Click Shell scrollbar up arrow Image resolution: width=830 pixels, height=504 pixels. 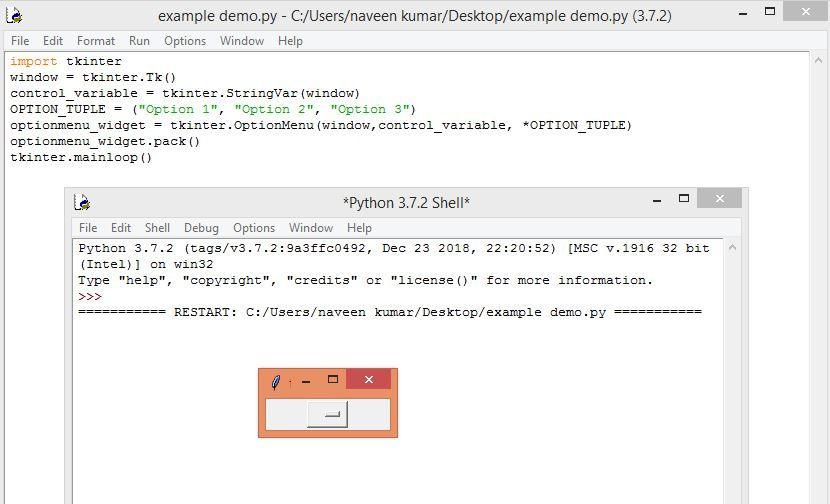point(732,247)
